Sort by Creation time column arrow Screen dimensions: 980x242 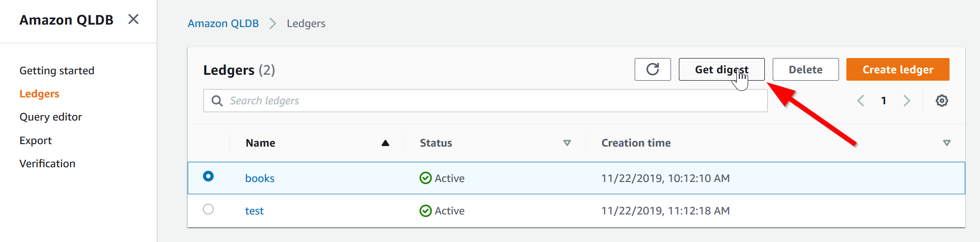tap(947, 143)
